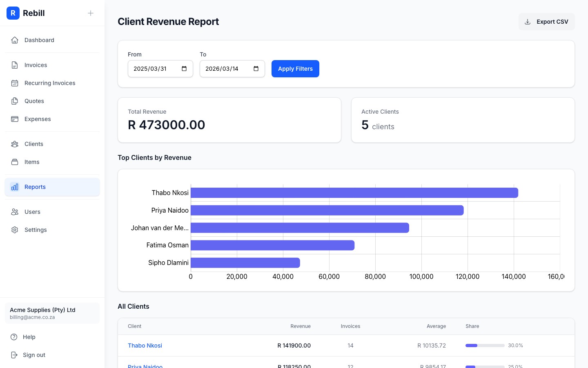The width and height of the screenshot is (588, 368).
Task: Expand the Acme Supplies account section
Action: point(52,313)
